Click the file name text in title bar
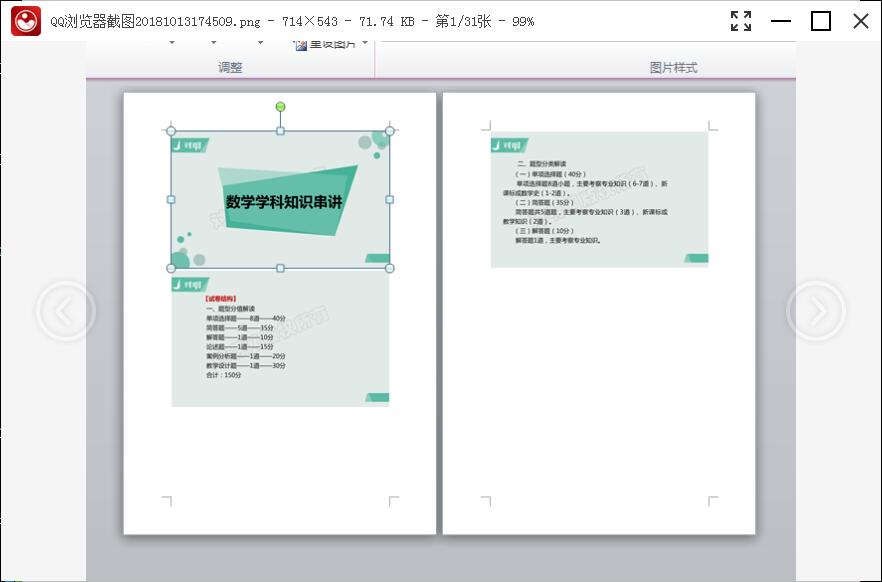 click(x=155, y=21)
